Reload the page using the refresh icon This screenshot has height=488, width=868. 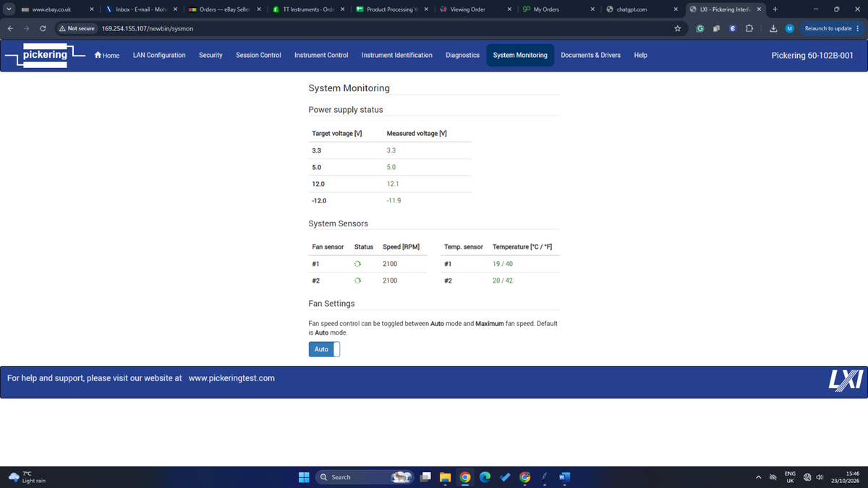coord(43,28)
